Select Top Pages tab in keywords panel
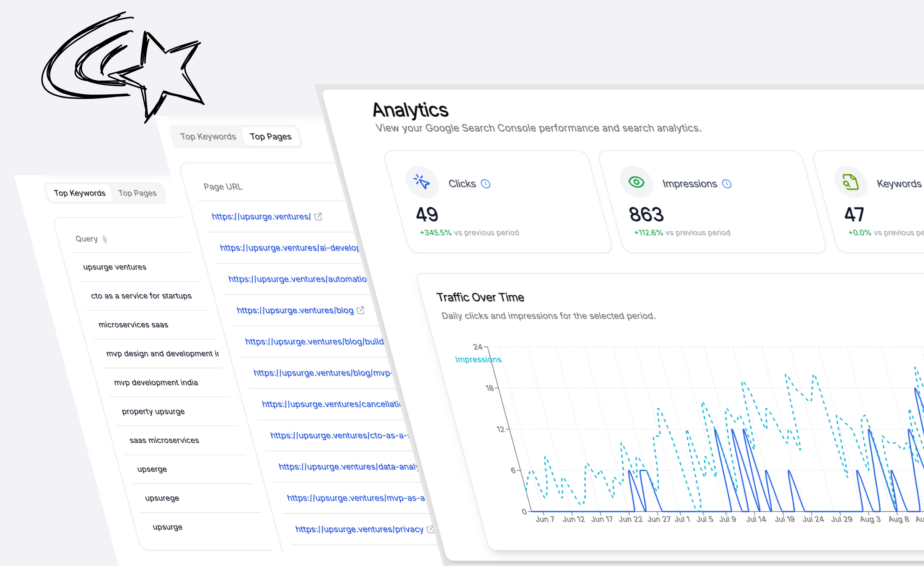 (137, 193)
